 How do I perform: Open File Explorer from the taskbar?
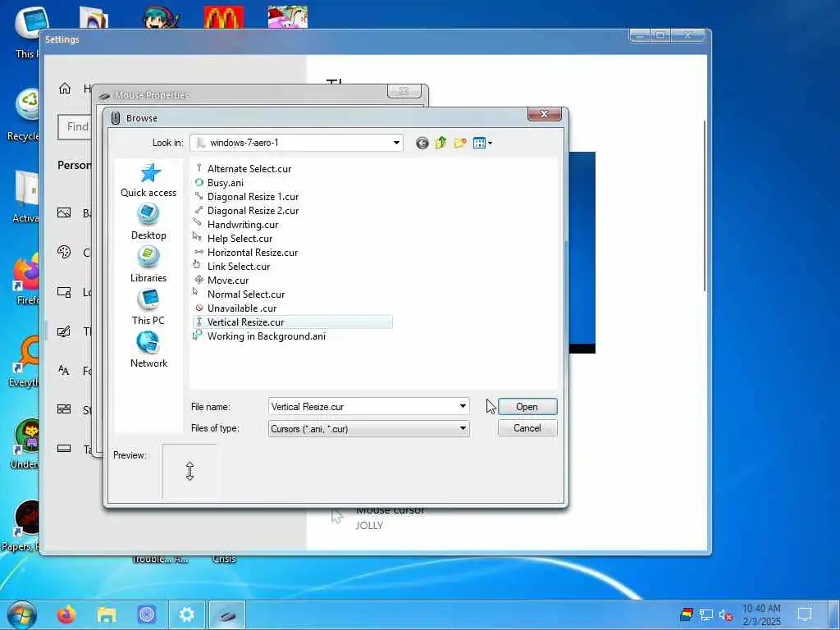tap(107, 614)
